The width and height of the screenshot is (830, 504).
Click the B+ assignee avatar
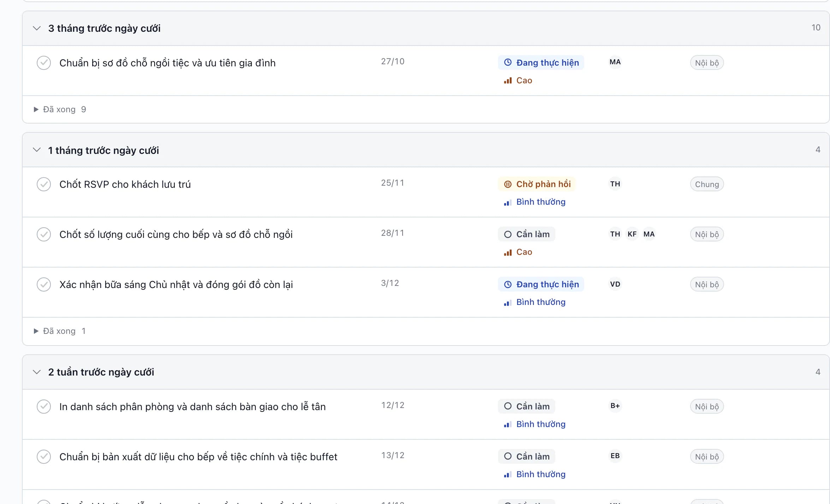(615, 406)
